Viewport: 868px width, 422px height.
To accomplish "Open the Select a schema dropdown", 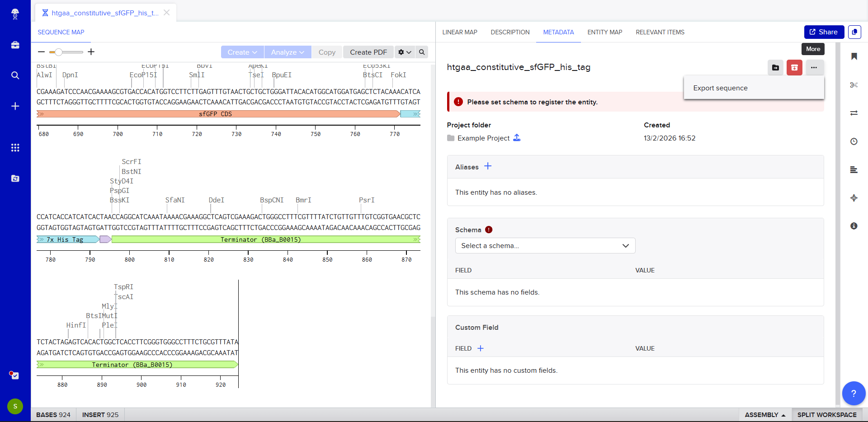I will tap(545, 246).
